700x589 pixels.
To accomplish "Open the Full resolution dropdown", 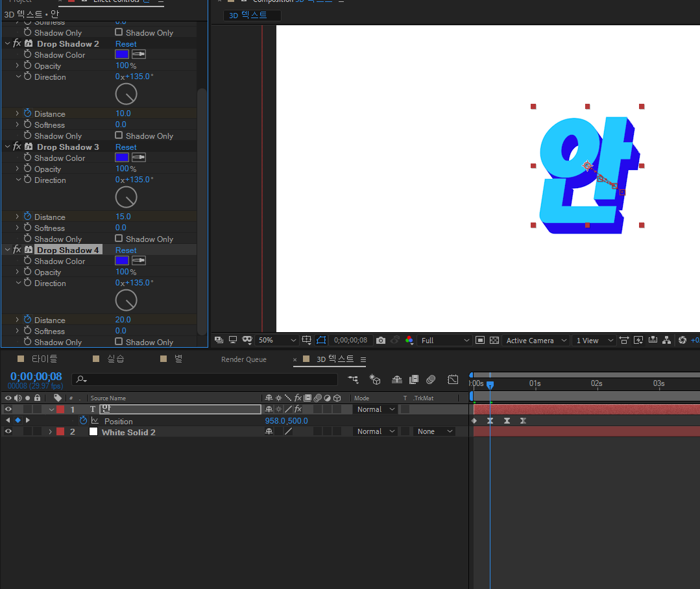I will [x=445, y=341].
